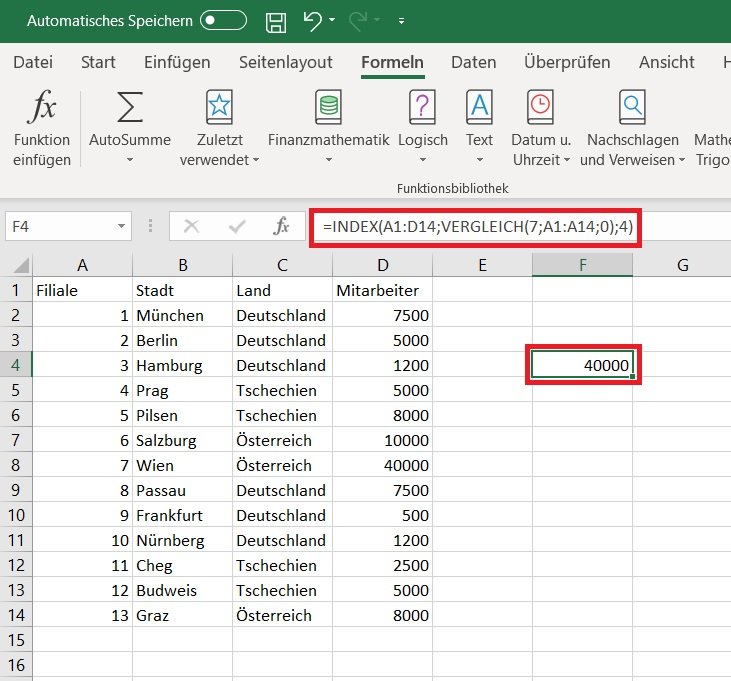731x681 pixels.
Task: Click the save disk icon
Action: (276, 20)
